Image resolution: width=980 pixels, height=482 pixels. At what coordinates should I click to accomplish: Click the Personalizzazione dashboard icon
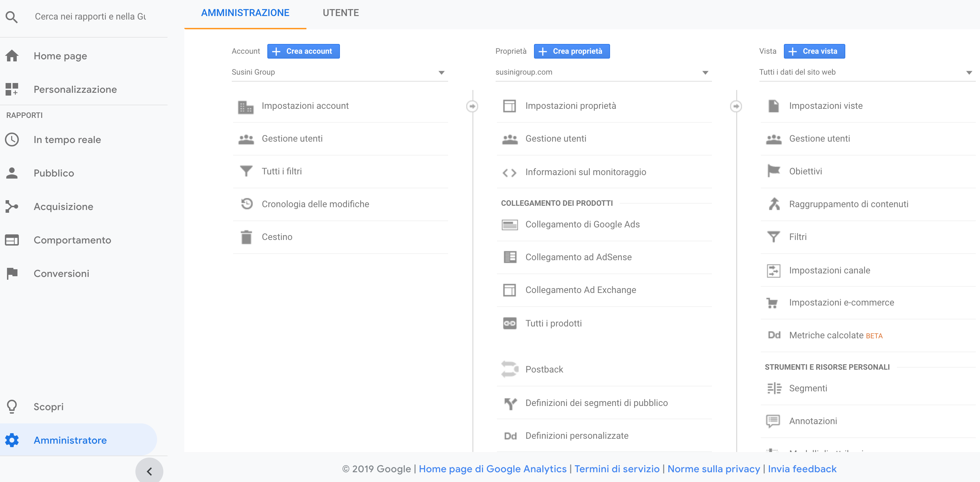coord(12,89)
